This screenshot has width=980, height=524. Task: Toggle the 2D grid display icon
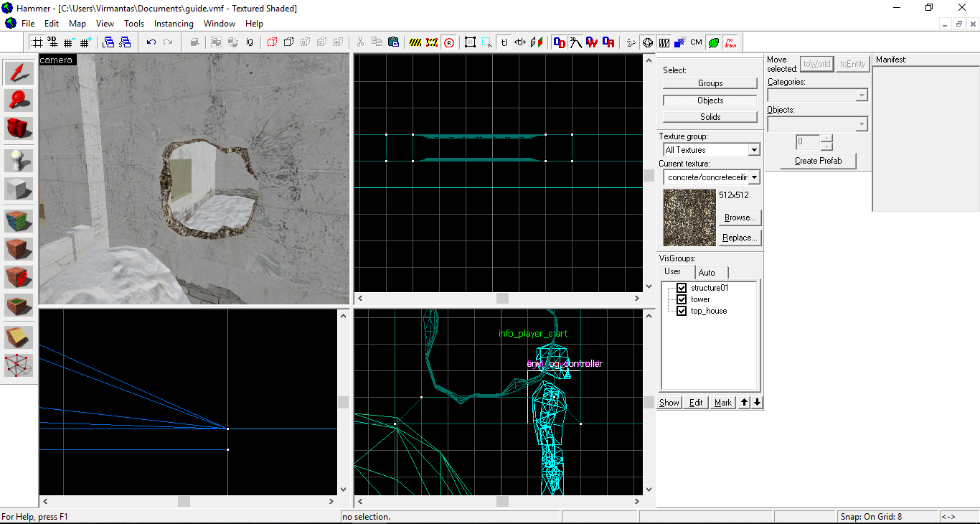[x=37, y=42]
